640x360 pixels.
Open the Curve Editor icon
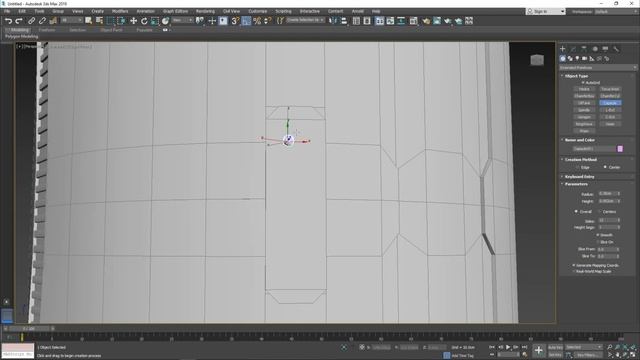point(391,21)
